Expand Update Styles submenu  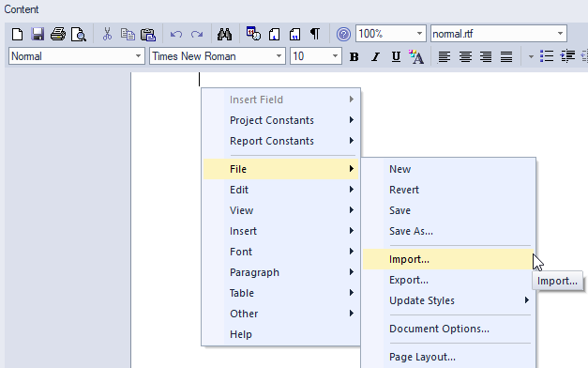click(448, 300)
